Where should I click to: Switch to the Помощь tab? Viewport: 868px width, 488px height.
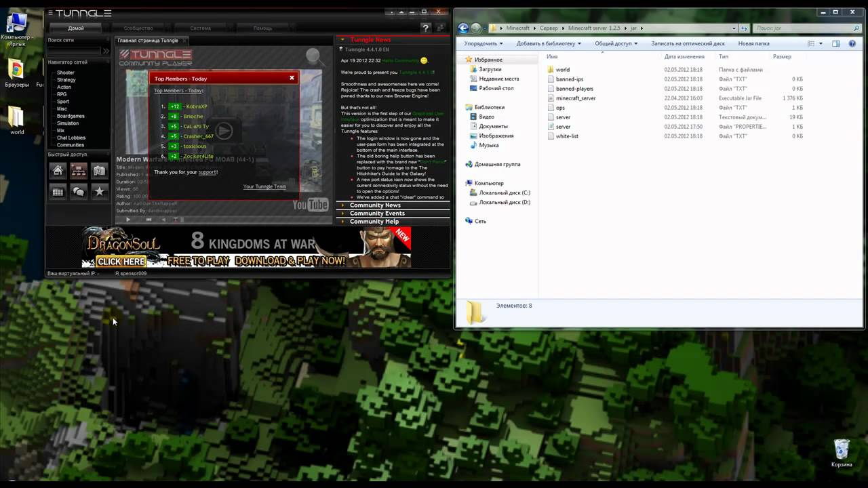[263, 28]
